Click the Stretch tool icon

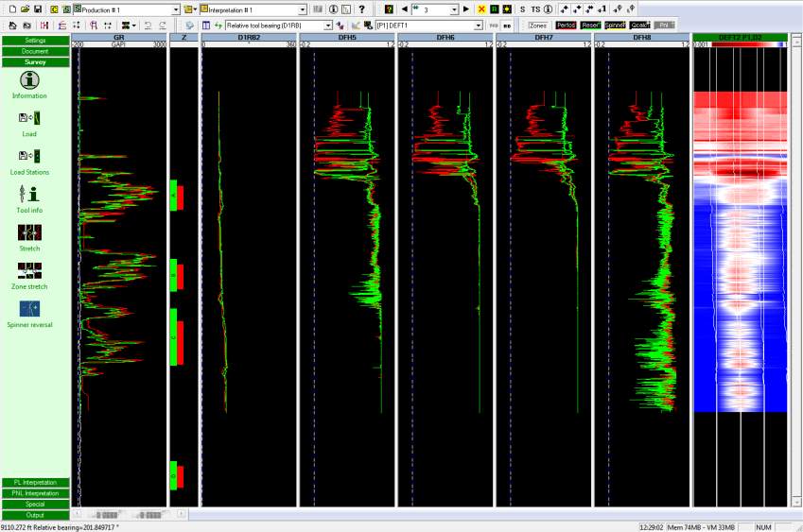click(29, 232)
